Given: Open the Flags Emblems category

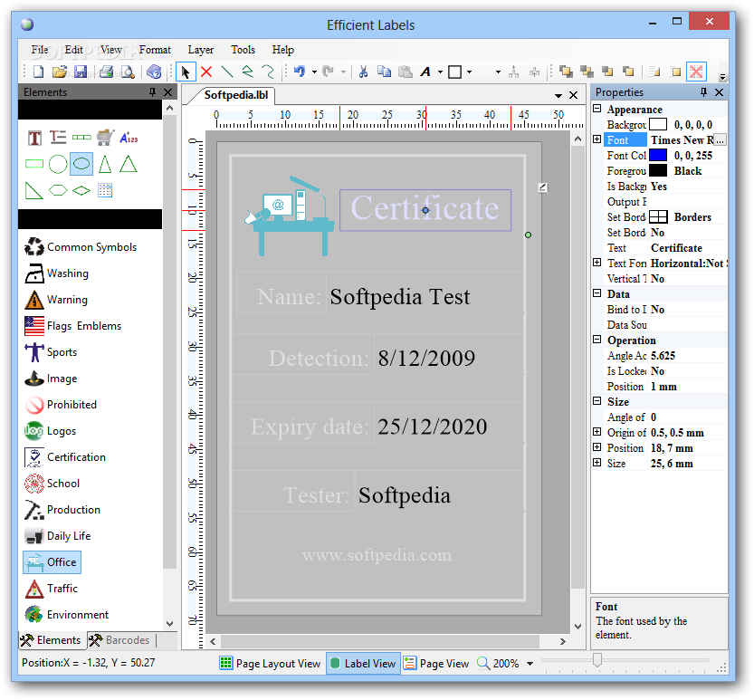Looking at the screenshot, I should coord(73,326).
